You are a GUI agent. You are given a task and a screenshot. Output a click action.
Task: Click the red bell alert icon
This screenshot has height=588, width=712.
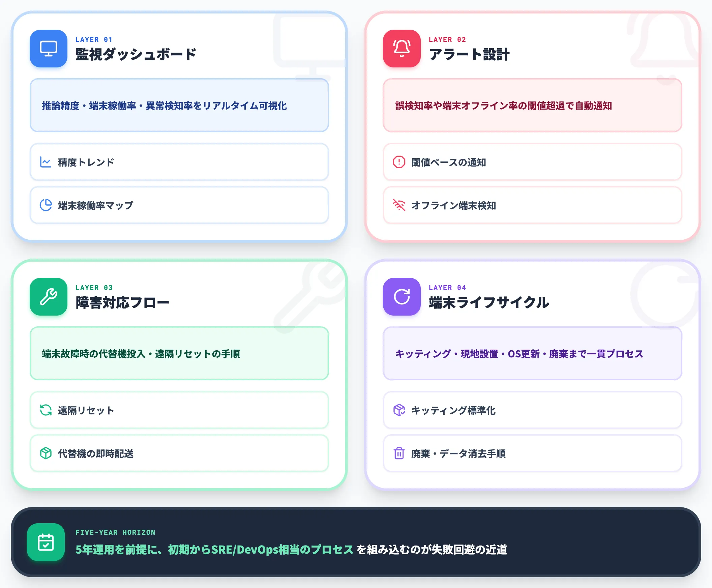click(x=402, y=49)
